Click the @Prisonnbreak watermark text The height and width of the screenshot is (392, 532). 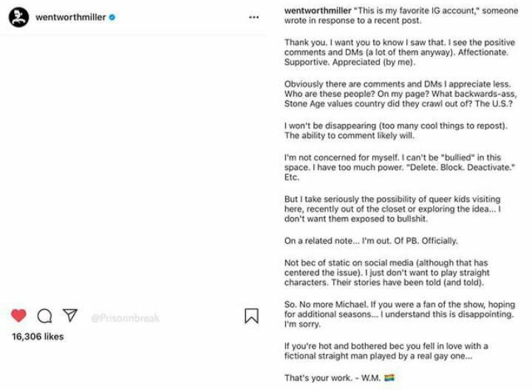tap(125, 318)
